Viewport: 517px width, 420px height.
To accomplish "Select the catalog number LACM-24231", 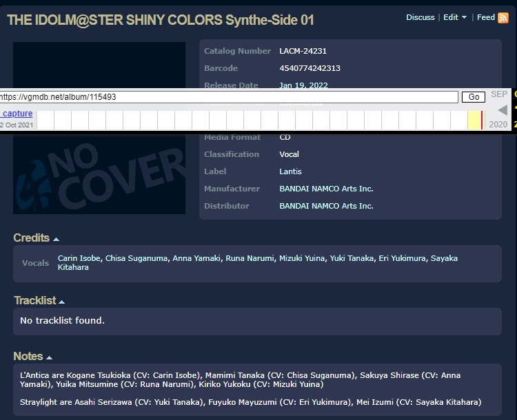I will pyautogui.click(x=303, y=51).
